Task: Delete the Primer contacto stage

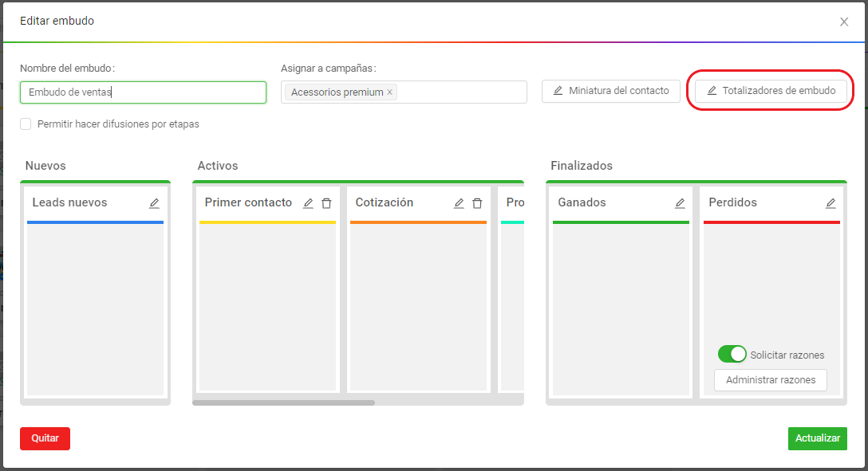Action: [326, 203]
